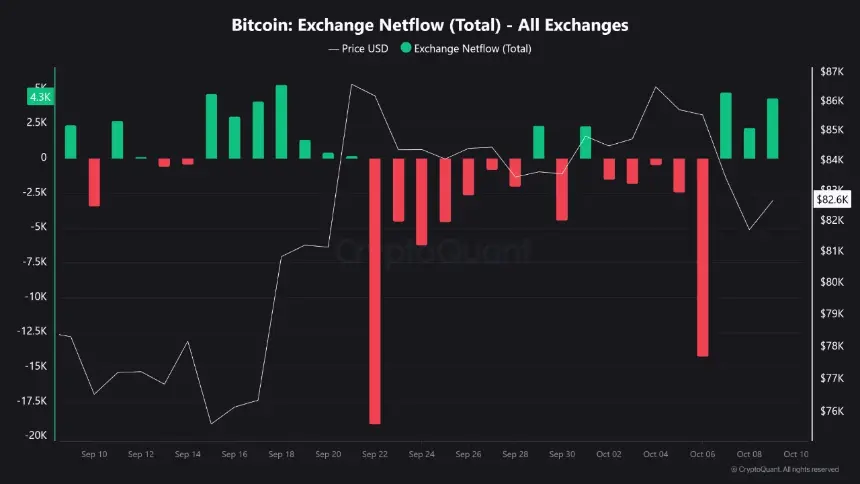Toggle the Price USD legend entry
860x484 pixels.
358,48
